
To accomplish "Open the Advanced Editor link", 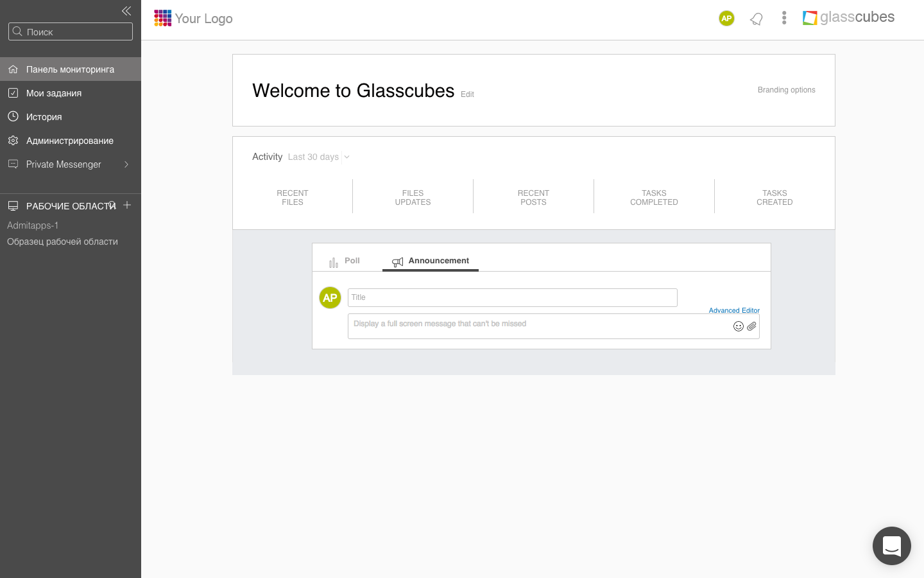I will [x=734, y=310].
